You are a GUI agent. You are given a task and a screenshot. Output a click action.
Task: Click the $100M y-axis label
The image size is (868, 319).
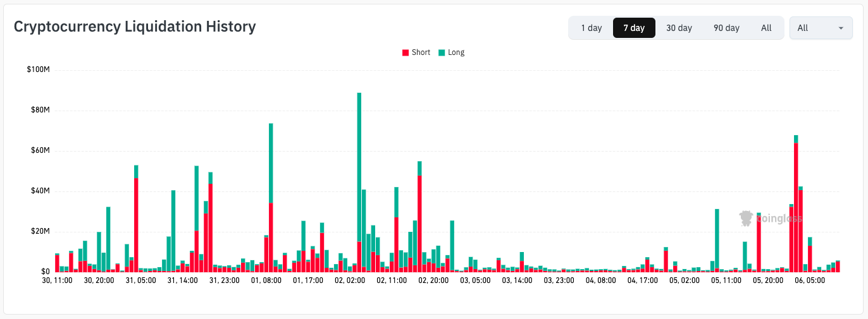[x=38, y=69]
